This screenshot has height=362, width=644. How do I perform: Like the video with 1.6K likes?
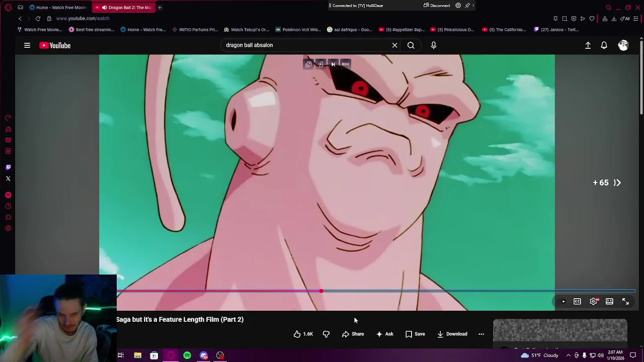(303, 334)
